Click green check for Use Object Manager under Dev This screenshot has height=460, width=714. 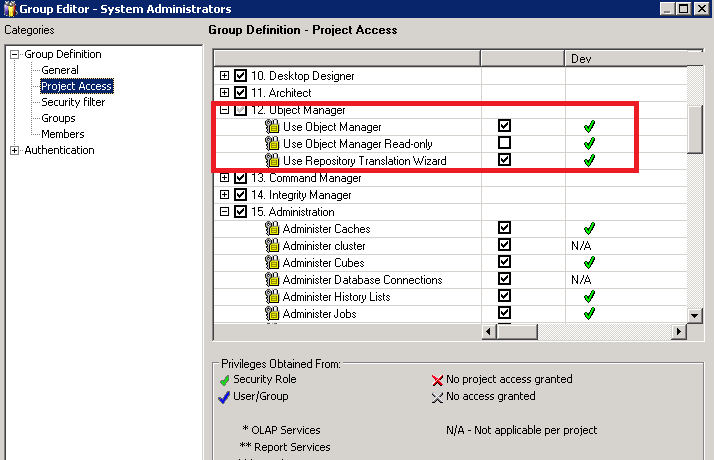589,127
